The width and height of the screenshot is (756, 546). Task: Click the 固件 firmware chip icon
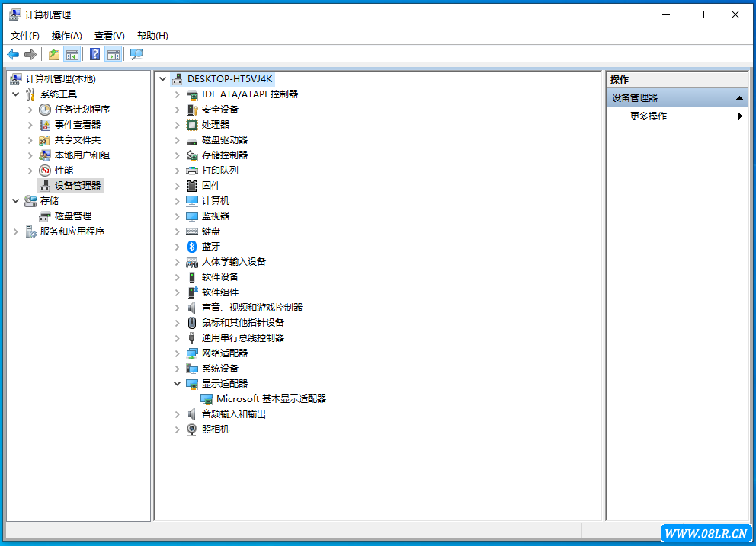pos(192,186)
